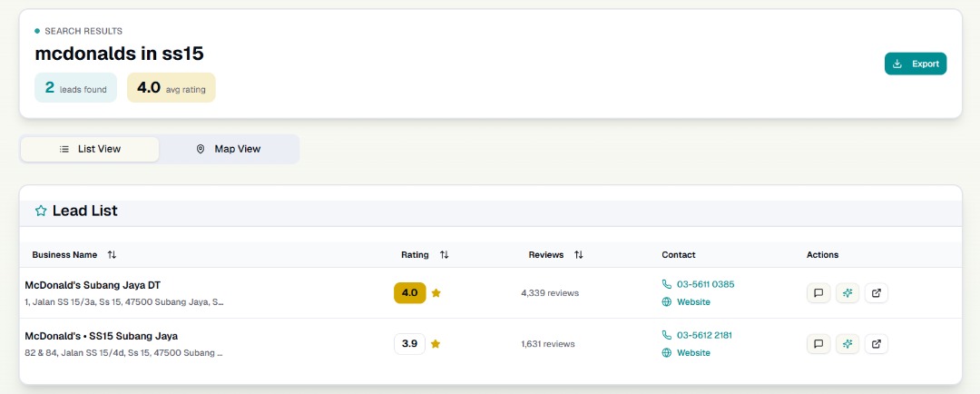Open Website link for McDonald's Subang Jaya DT
This screenshot has width=980, height=394.
click(693, 302)
